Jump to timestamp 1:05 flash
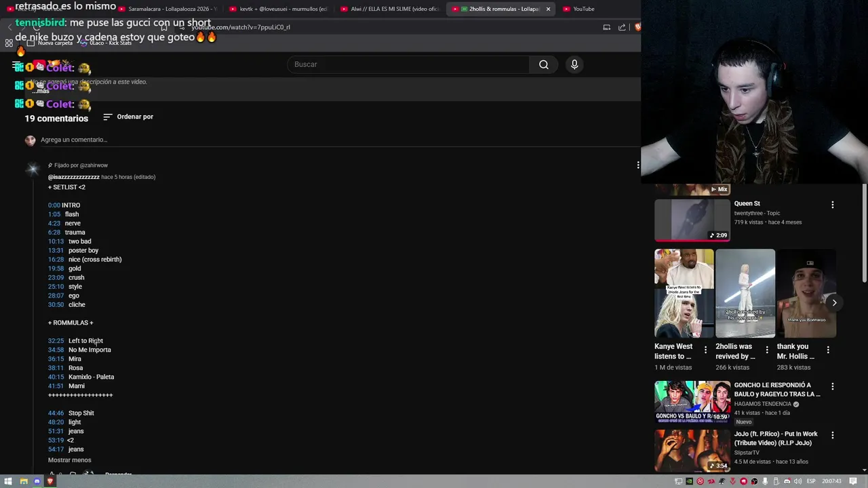The height and width of the screenshot is (488, 868). pos(54,214)
